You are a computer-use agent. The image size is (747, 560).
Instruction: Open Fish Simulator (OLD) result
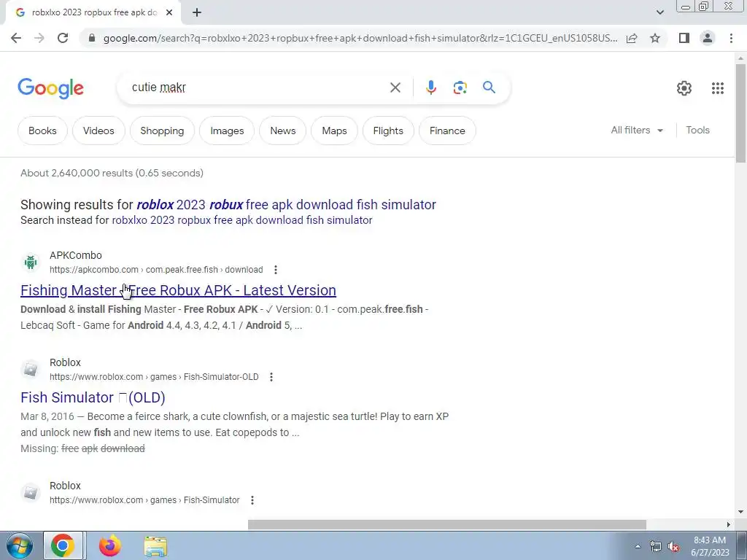pos(93,397)
